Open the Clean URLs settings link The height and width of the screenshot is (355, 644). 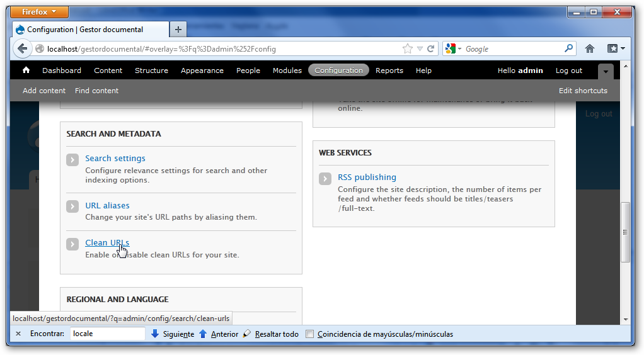point(107,243)
